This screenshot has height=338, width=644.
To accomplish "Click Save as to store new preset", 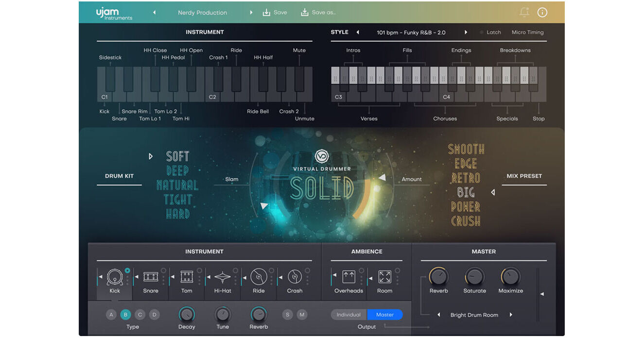I will (x=318, y=12).
